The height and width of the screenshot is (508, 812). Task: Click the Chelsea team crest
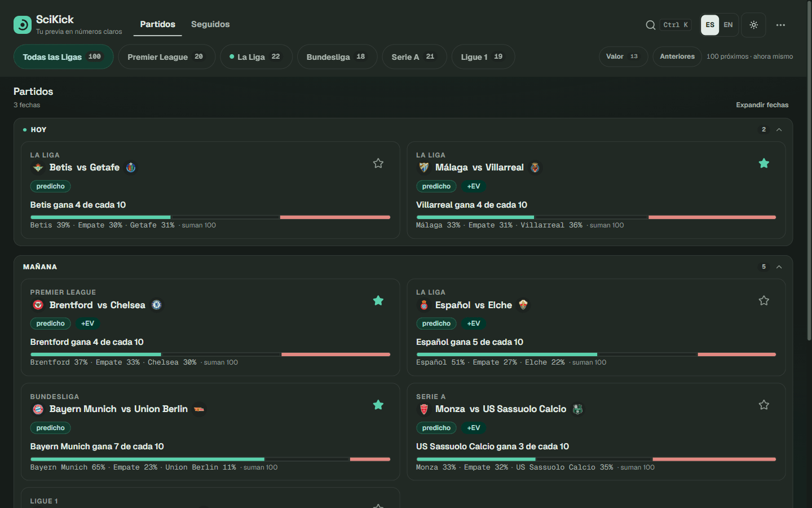point(157,305)
